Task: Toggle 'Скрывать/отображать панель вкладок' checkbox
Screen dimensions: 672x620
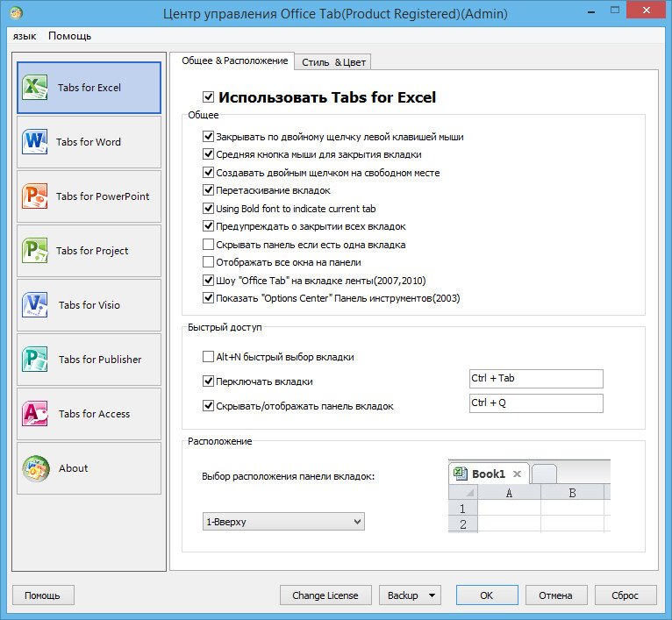Action: [x=208, y=406]
